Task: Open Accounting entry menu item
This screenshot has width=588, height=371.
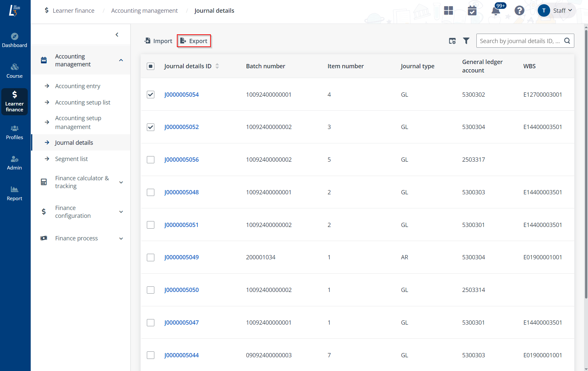Action: click(x=78, y=86)
